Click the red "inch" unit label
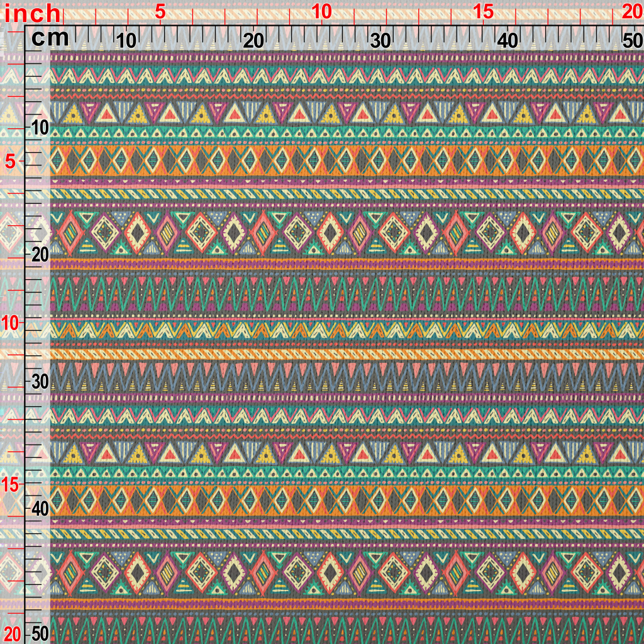644x644 pixels. tap(33, 13)
